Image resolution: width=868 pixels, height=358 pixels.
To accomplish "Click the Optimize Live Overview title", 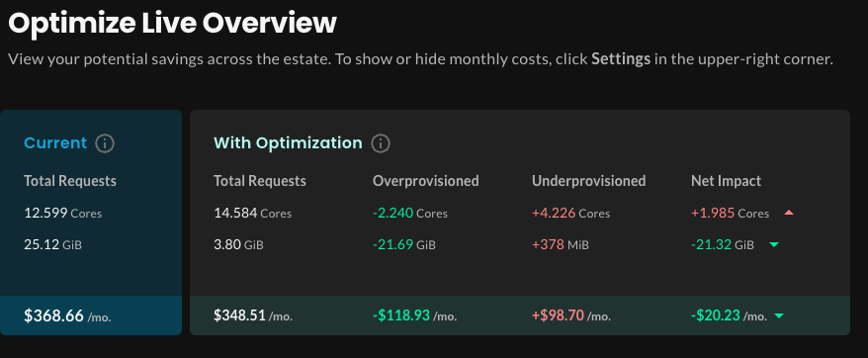I will coord(172,24).
